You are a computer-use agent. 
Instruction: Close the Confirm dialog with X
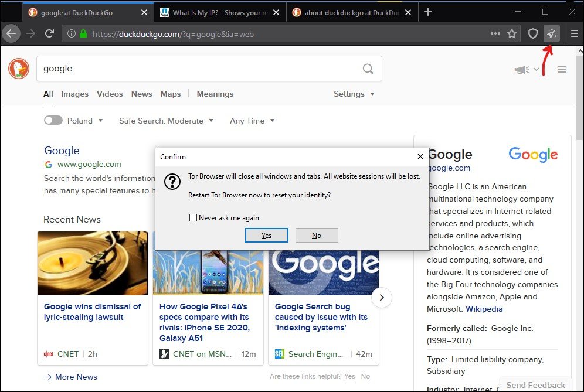[x=420, y=156]
